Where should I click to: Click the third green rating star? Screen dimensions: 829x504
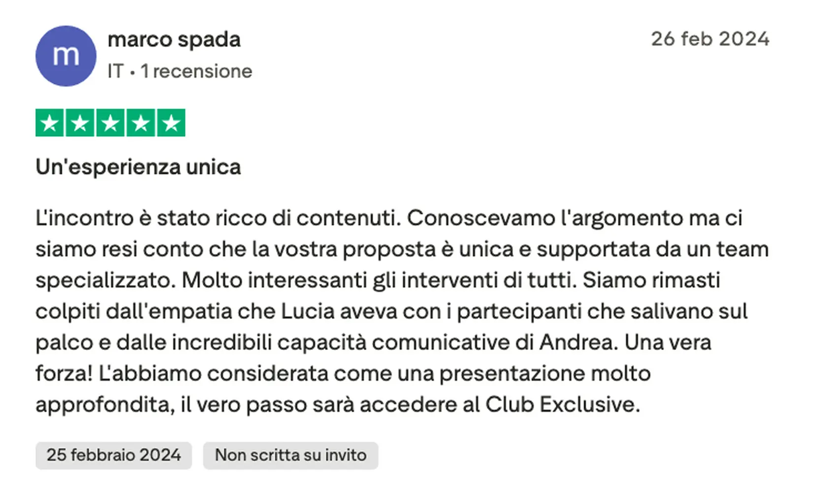[x=110, y=123]
